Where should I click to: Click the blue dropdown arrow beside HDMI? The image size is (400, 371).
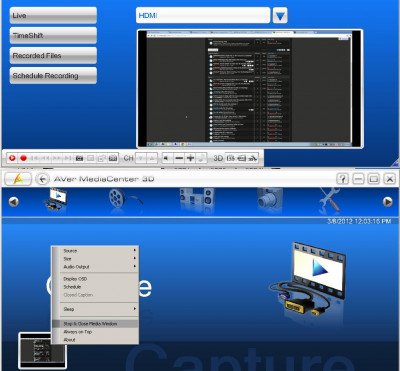280,15
